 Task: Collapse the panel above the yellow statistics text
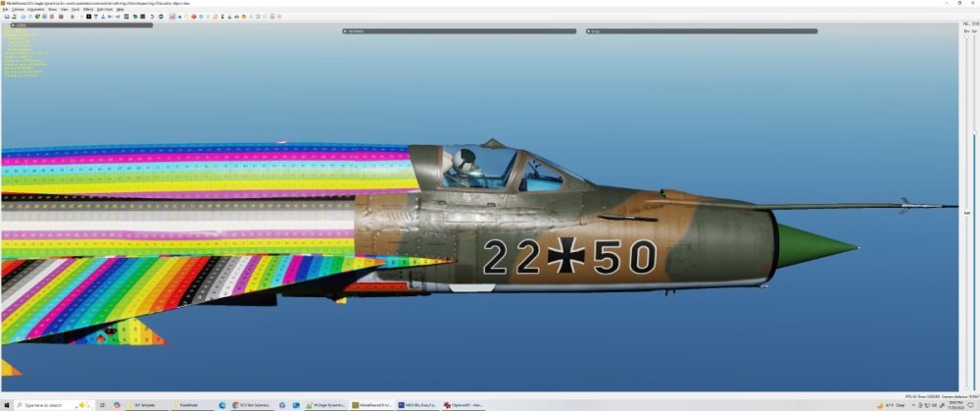point(13,26)
